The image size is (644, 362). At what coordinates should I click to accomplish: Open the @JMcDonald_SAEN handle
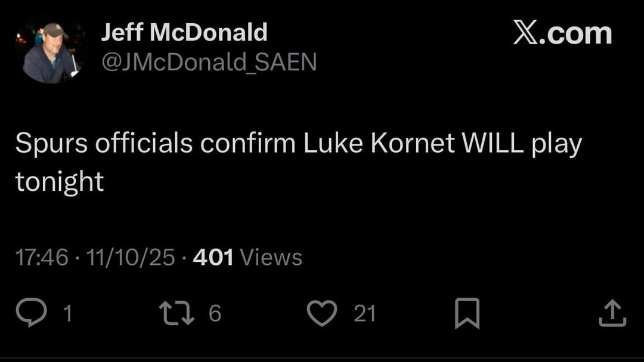pyautogui.click(x=209, y=61)
